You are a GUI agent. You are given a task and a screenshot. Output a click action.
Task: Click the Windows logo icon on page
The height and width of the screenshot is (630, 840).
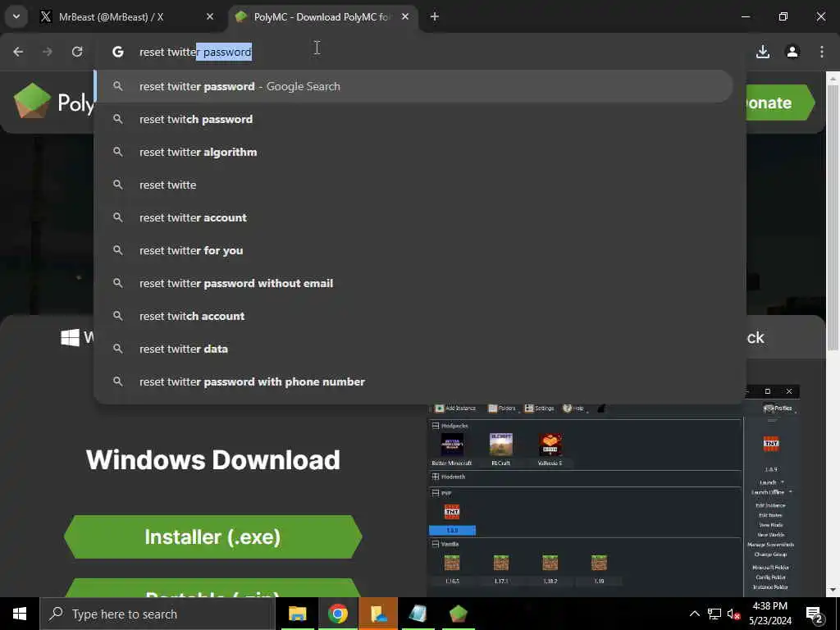coord(71,337)
